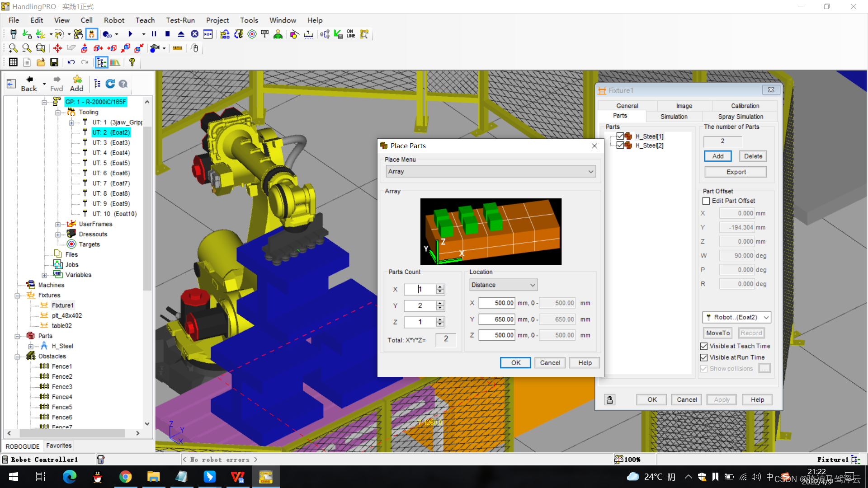Click the grid table toolbar icon
Viewport: 868px width, 488px height.
pyautogui.click(x=13, y=62)
